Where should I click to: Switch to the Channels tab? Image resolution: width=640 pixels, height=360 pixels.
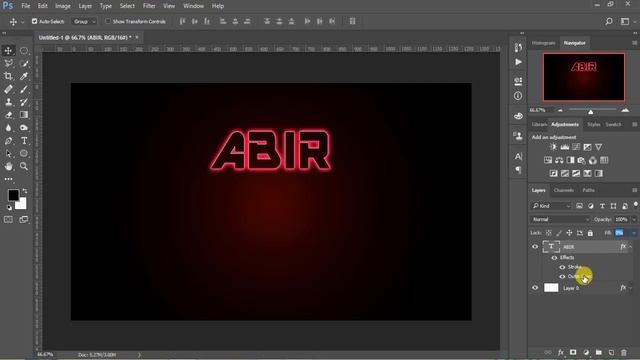pyautogui.click(x=564, y=190)
